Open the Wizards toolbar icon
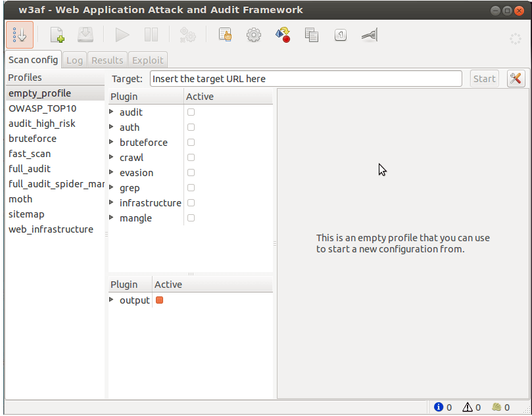 pos(20,35)
